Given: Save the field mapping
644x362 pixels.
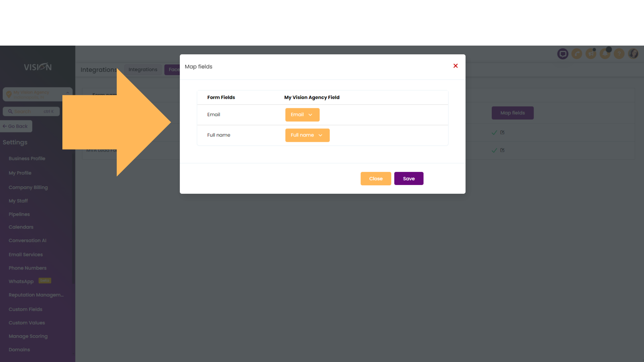Looking at the screenshot, I should point(409,179).
